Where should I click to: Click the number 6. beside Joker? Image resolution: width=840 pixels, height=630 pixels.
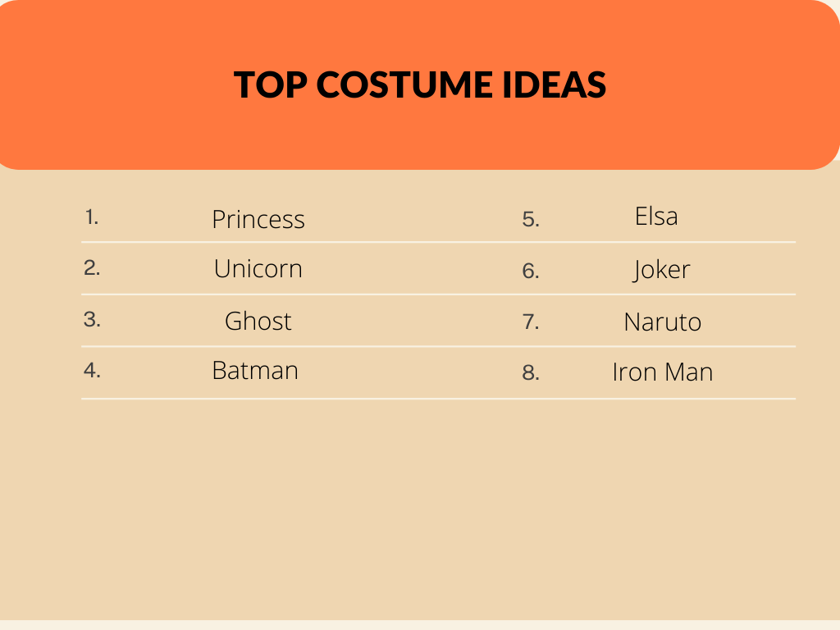pyautogui.click(x=531, y=272)
